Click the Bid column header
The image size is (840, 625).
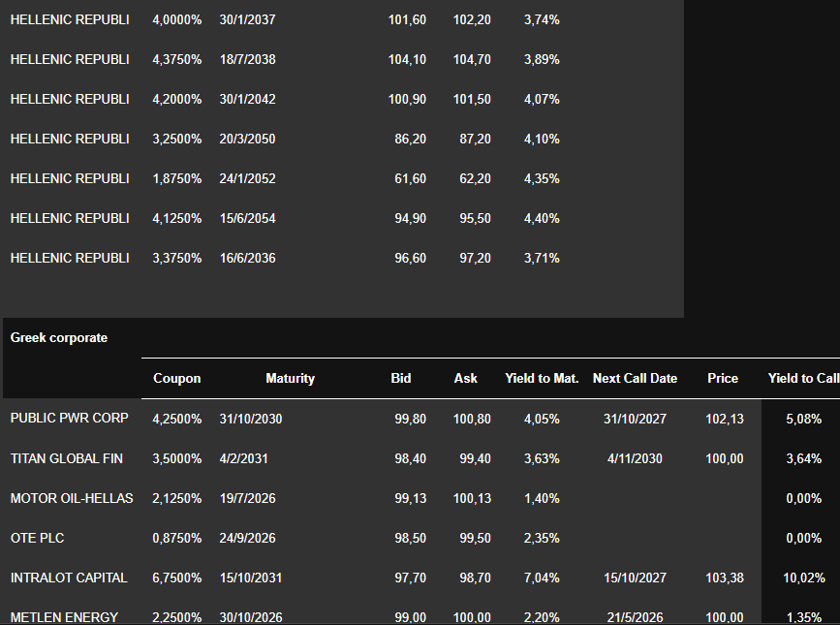coord(401,379)
